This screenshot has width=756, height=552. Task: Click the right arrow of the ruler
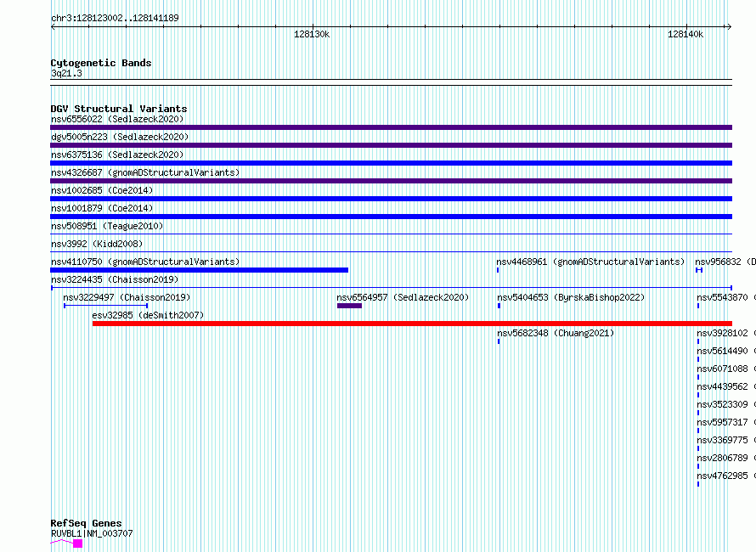730,27
